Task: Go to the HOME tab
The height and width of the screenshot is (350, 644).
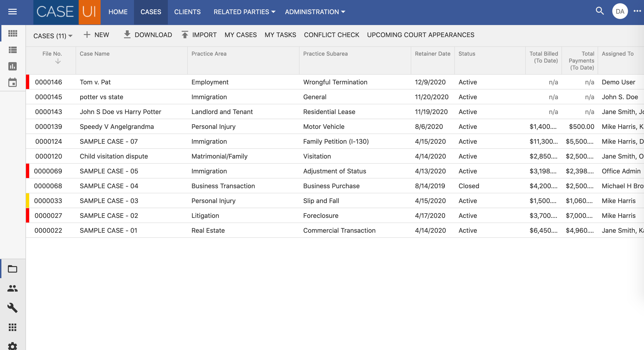Action: tap(118, 12)
